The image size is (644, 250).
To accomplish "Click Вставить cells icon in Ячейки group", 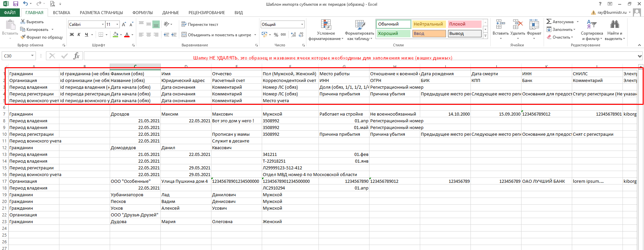I will pos(500,24).
